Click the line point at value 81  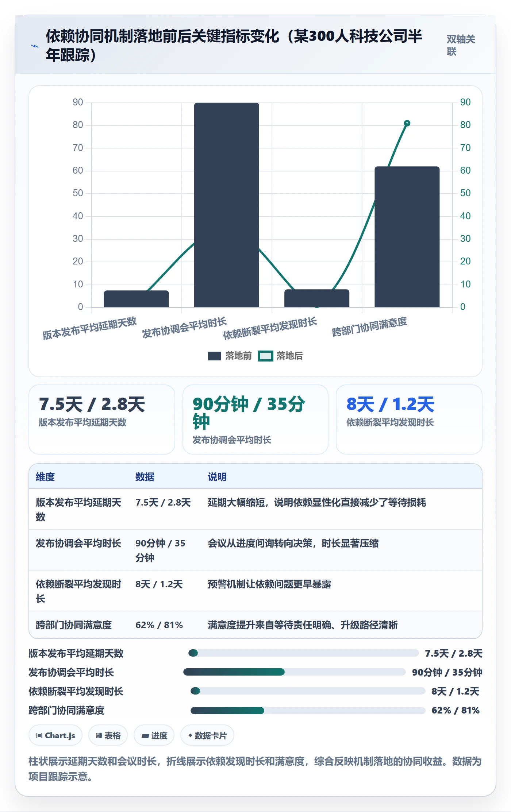(407, 123)
